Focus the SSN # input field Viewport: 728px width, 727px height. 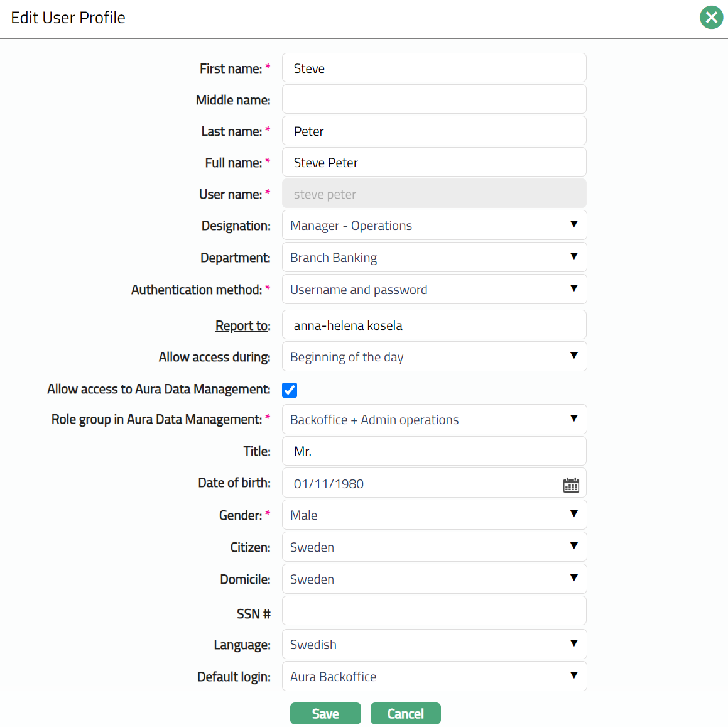tap(434, 611)
